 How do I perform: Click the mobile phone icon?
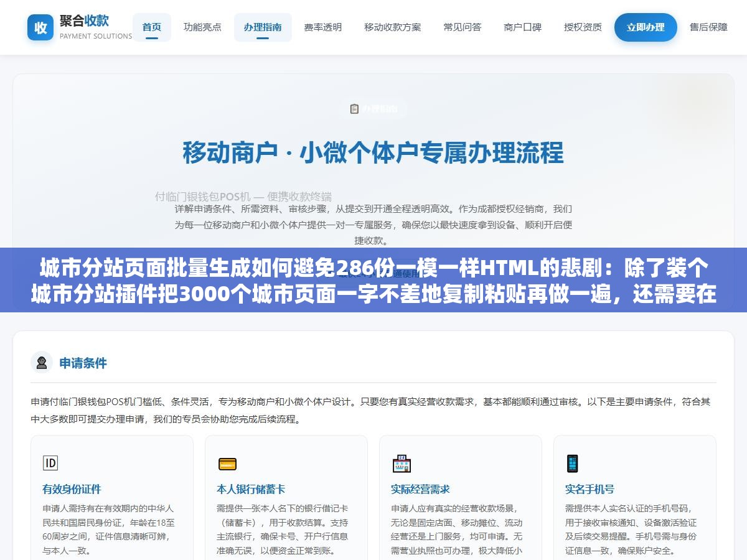pos(573,464)
